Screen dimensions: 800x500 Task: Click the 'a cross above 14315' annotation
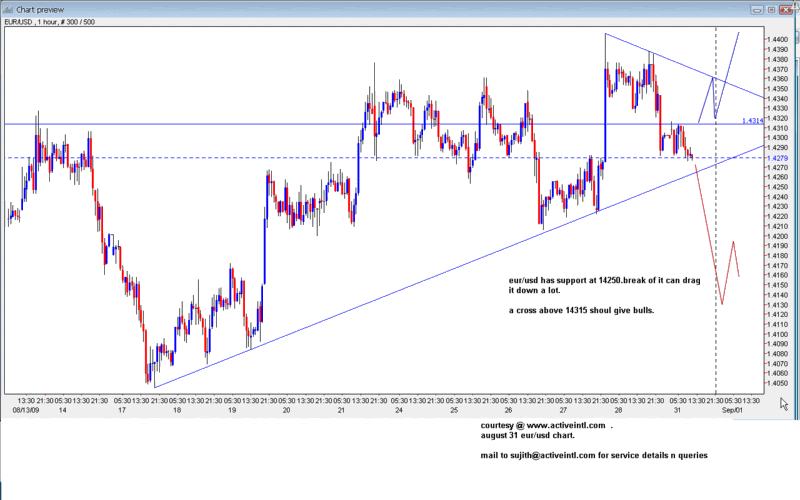pos(567,312)
